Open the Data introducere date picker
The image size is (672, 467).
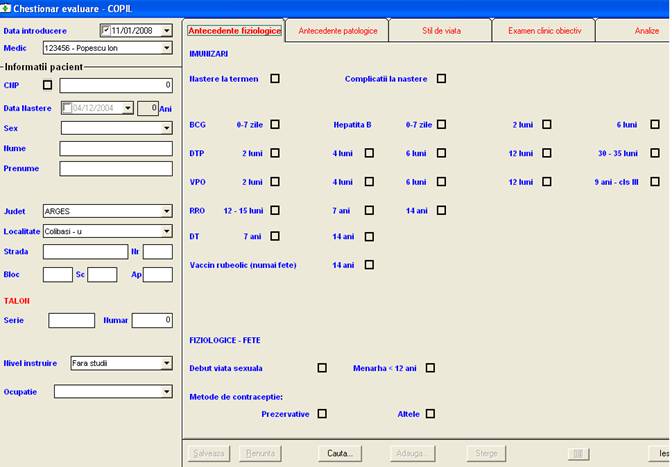point(166,31)
